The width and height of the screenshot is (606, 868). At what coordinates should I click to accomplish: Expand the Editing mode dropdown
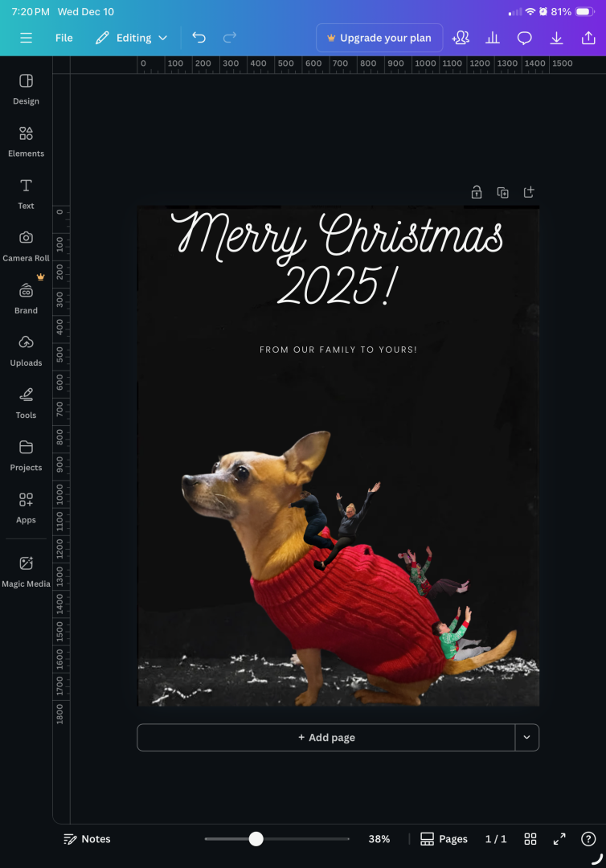[x=132, y=38]
